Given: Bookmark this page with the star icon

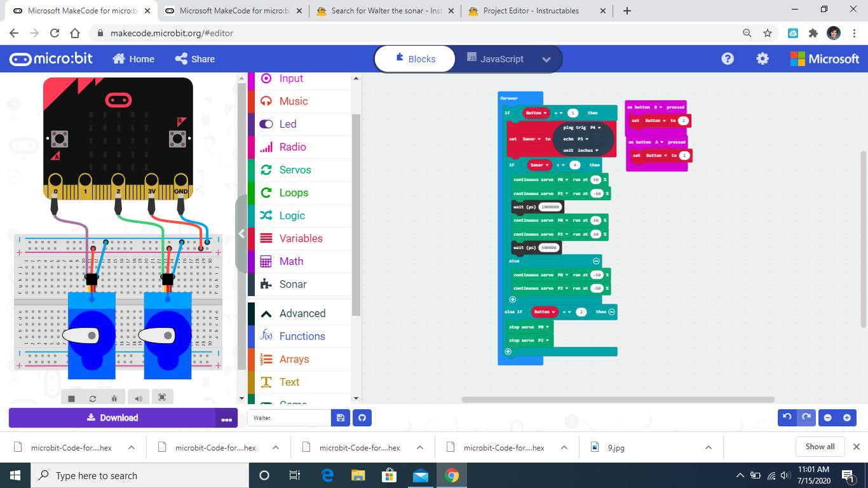Looking at the screenshot, I should tap(768, 33).
